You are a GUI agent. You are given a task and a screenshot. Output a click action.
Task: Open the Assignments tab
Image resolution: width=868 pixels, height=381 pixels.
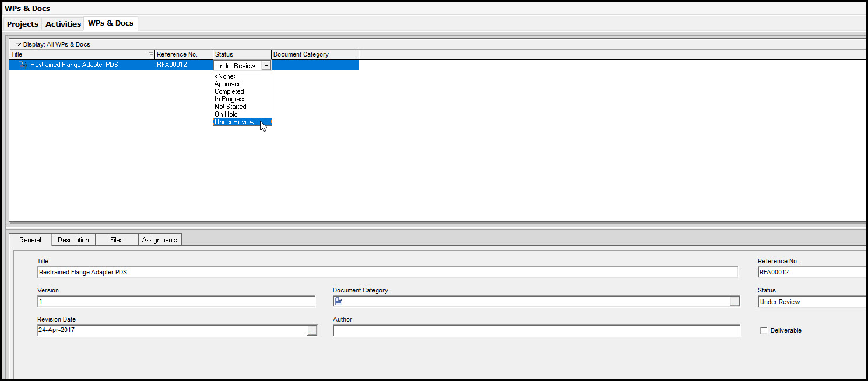tap(159, 239)
